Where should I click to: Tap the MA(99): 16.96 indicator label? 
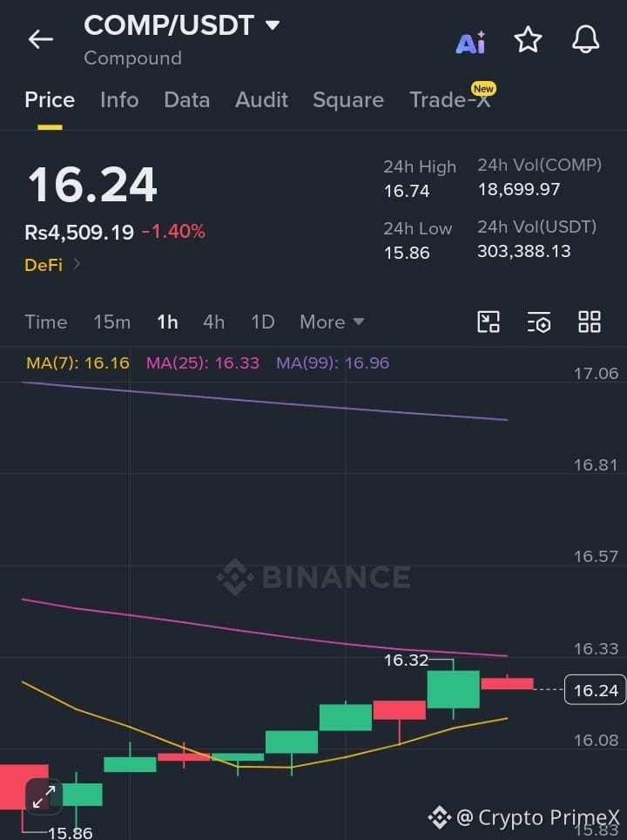point(333,362)
